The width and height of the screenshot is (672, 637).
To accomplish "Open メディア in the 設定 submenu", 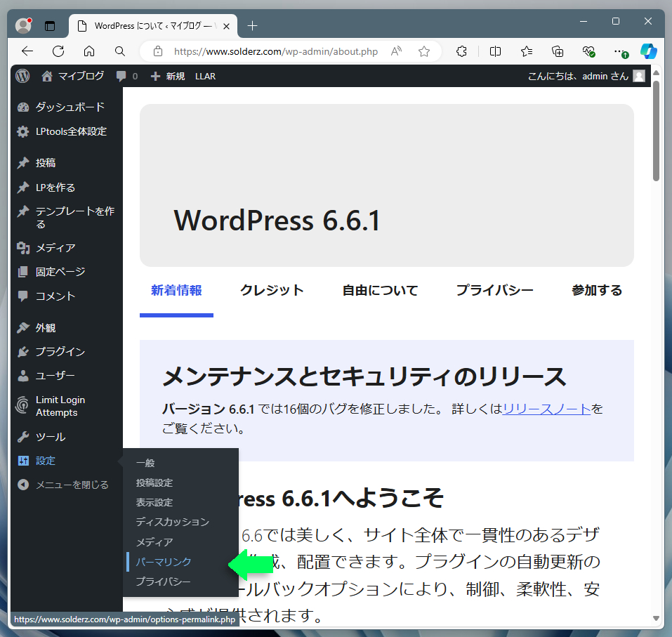I will click(x=154, y=542).
